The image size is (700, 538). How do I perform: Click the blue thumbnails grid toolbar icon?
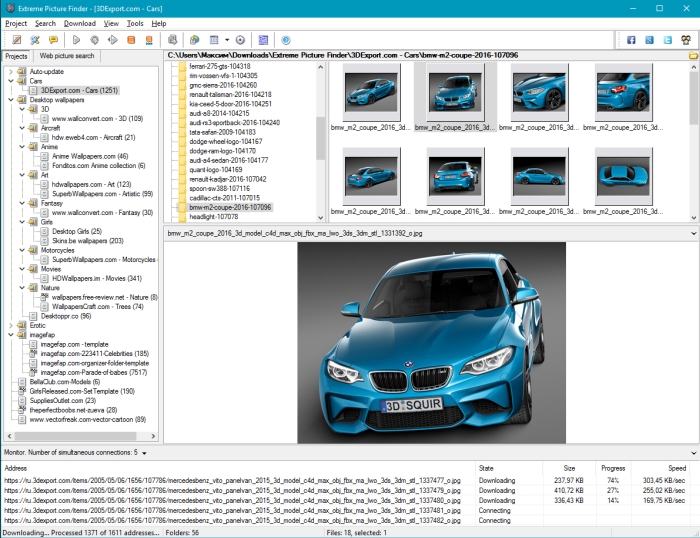pos(262,40)
